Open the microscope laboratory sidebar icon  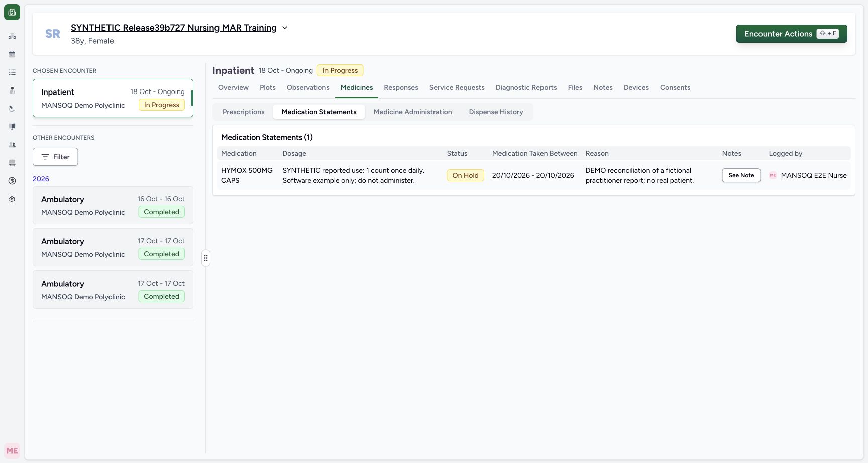[12, 109]
